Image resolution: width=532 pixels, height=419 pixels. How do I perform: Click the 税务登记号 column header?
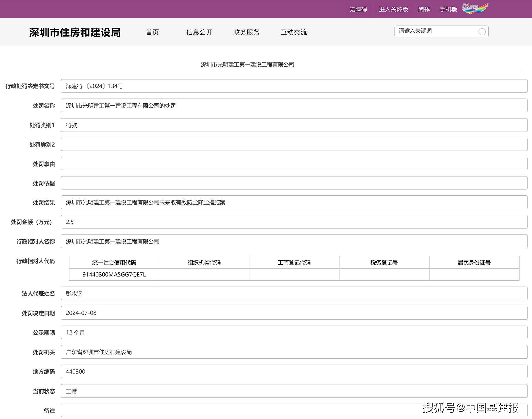[384, 262]
